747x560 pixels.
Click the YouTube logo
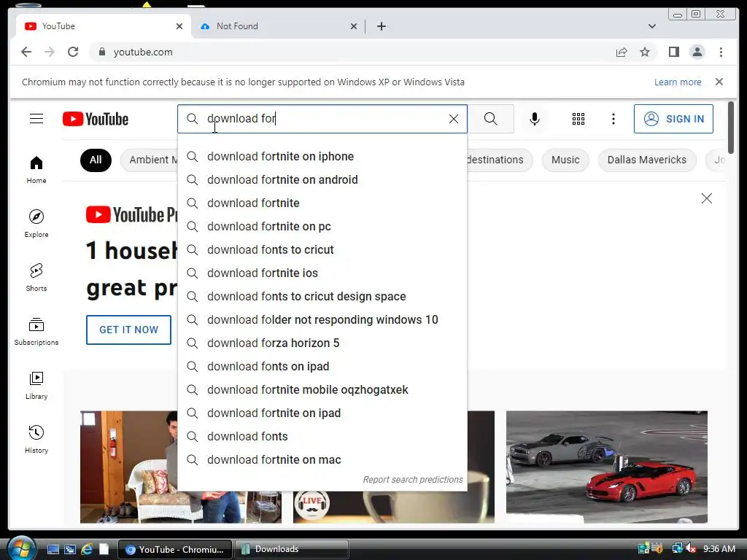click(x=96, y=119)
